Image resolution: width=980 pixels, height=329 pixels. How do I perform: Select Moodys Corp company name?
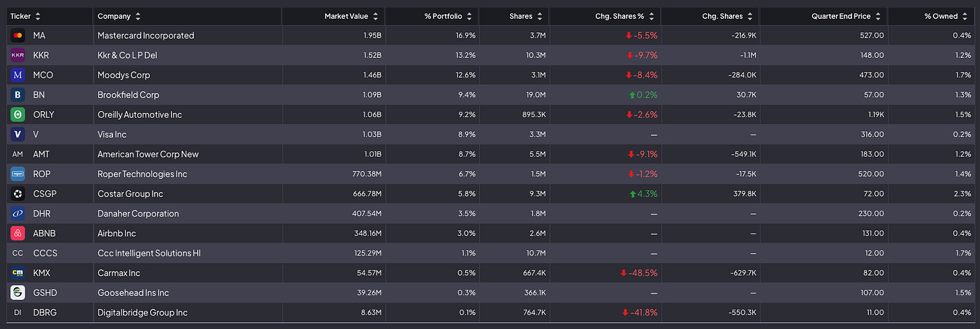click(x=124, y=75)
